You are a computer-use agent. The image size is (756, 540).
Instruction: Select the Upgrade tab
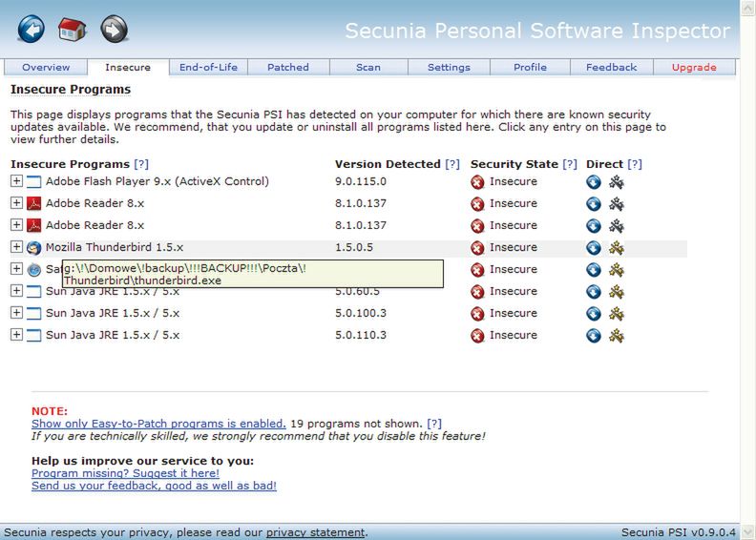[x=694, y=68]
